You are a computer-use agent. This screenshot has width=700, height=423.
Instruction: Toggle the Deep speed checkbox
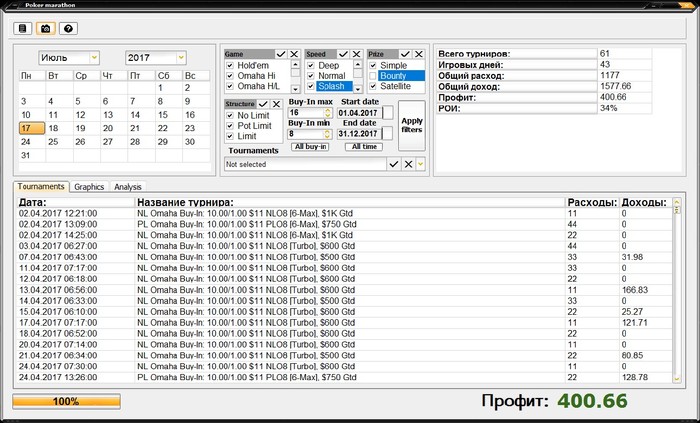pyautogui.click(x=311, y=66)
